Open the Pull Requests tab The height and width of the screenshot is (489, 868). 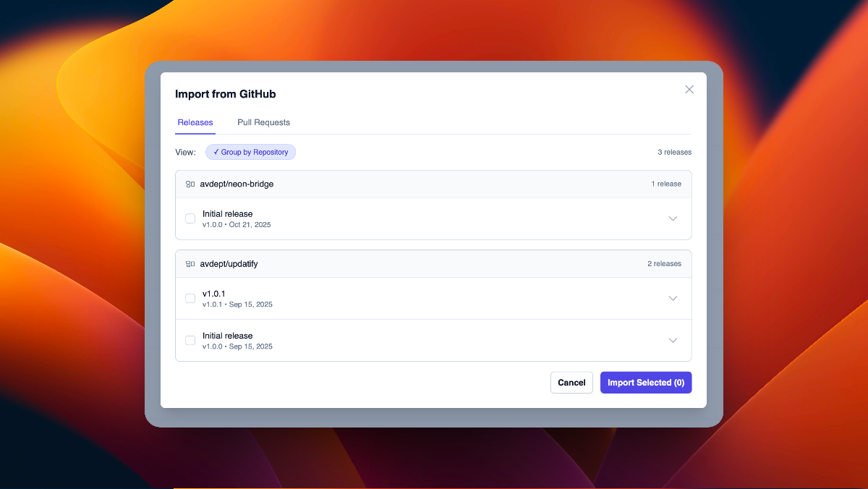point(263,122)
